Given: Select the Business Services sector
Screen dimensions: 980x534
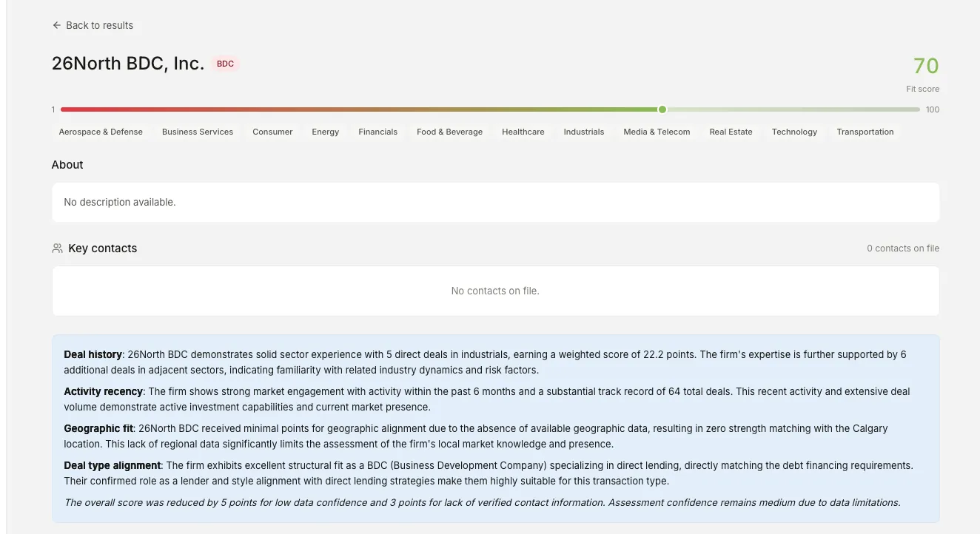Looking at the screenshot, I should point(197,132).
